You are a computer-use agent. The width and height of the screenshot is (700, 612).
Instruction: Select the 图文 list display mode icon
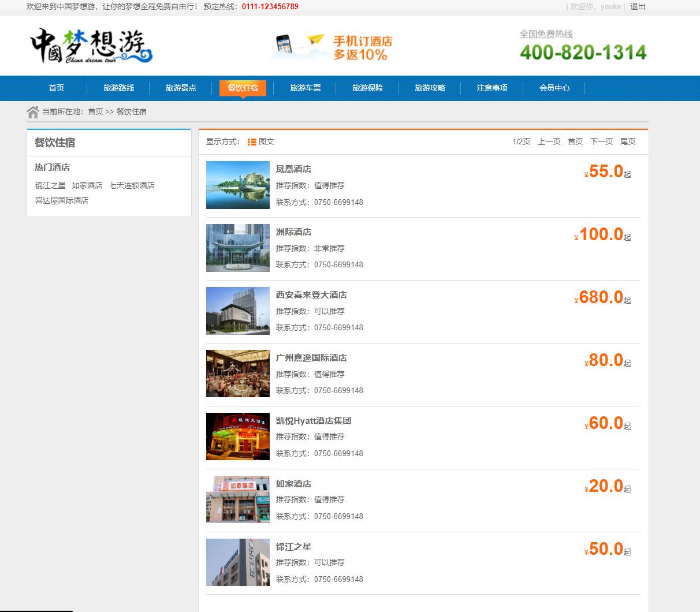tap(252, 142)
